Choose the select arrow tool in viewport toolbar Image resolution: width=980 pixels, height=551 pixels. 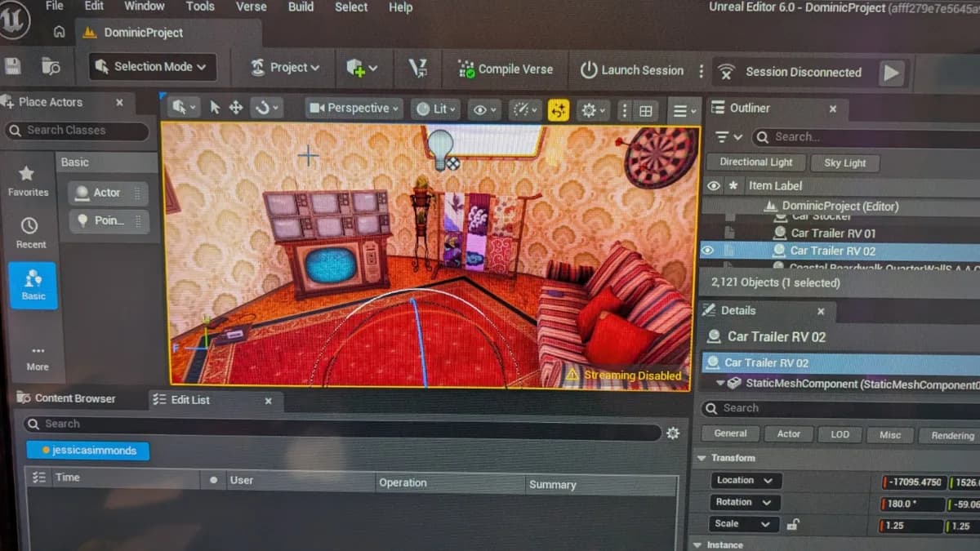tap(215, 108)
